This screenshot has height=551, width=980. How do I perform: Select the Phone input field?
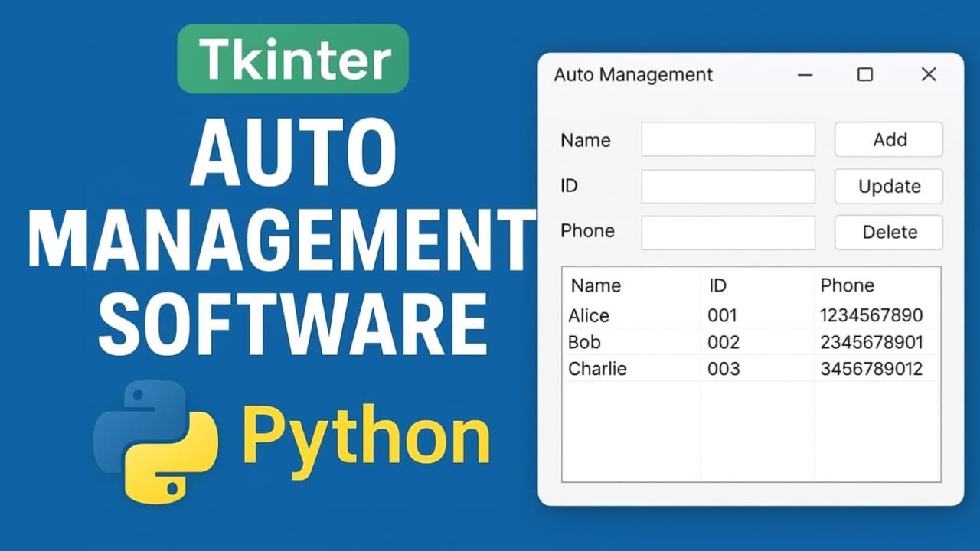click(x=728, y=233)
